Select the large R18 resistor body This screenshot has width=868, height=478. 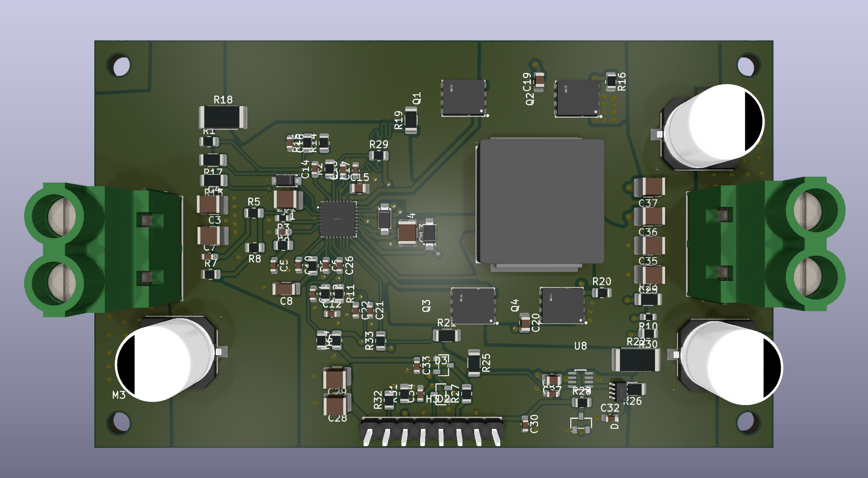[223, 117]
